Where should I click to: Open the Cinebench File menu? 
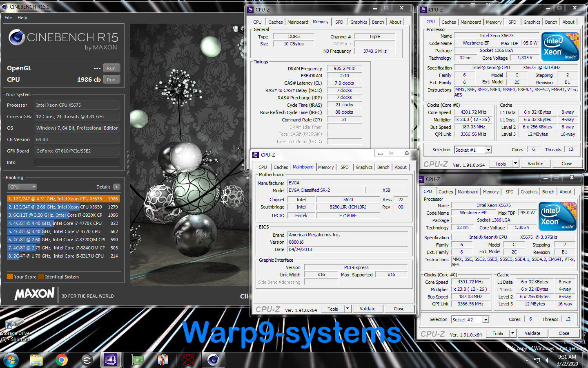pos(8,18)
